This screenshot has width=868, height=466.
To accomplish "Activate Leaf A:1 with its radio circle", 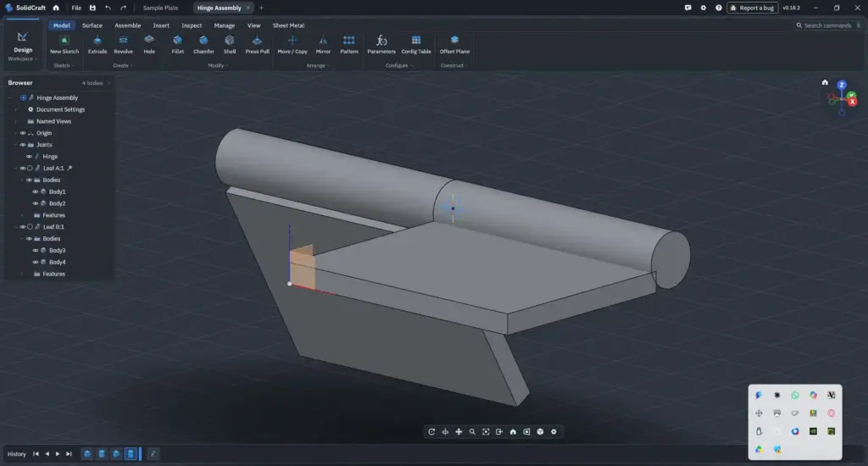I will pyautogui.click(x=30, y=169).
